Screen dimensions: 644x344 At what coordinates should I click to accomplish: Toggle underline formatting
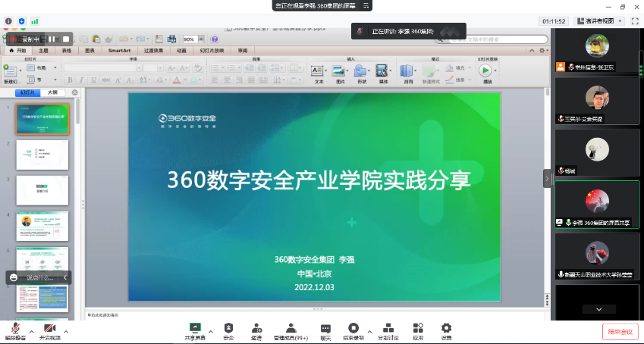(x=93, y=80)
